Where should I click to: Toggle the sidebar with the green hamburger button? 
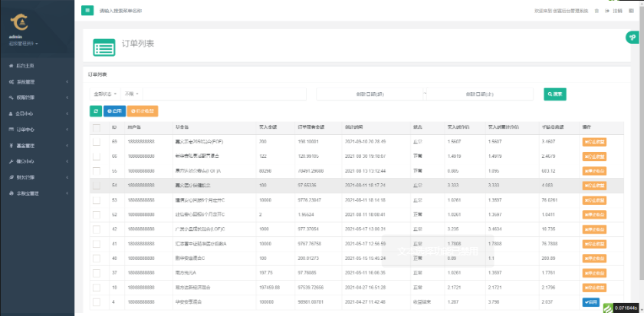tap(87, 11)
